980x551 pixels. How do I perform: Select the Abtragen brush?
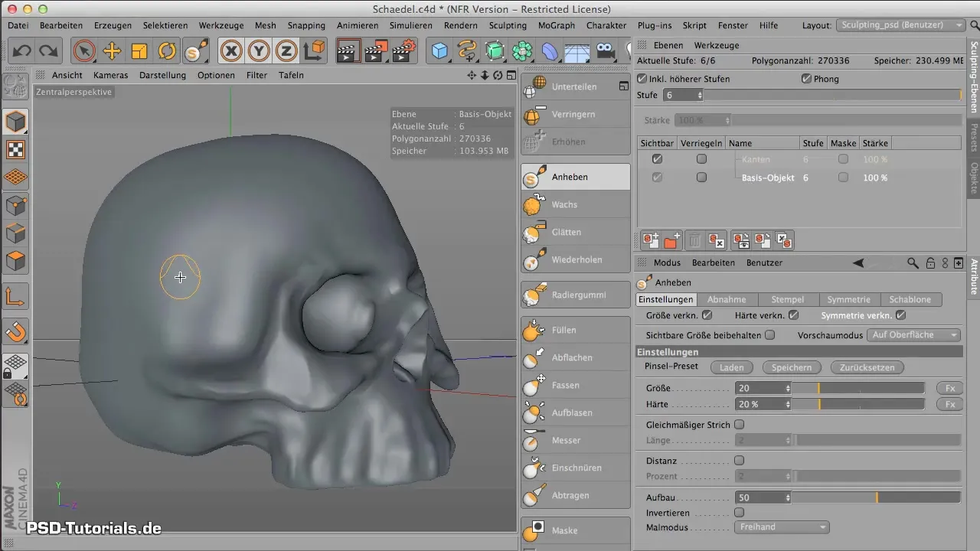pyautogui.click(x=576, y=495)
